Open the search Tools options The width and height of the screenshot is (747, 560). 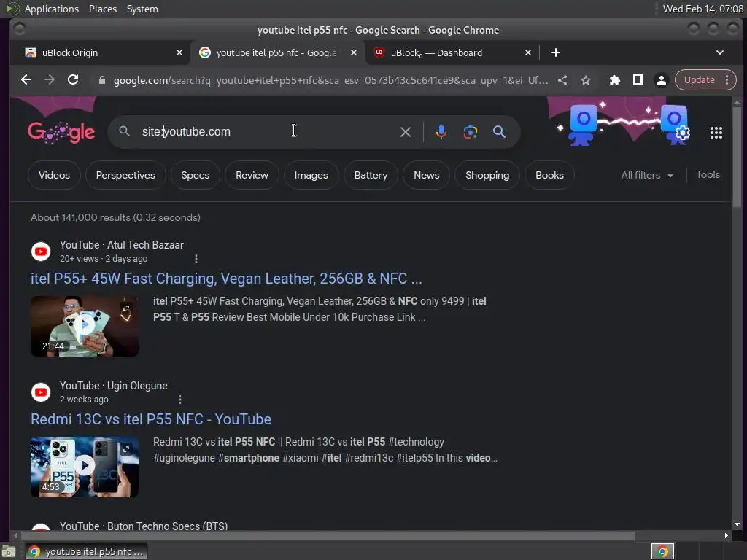(x=708, y=175)
